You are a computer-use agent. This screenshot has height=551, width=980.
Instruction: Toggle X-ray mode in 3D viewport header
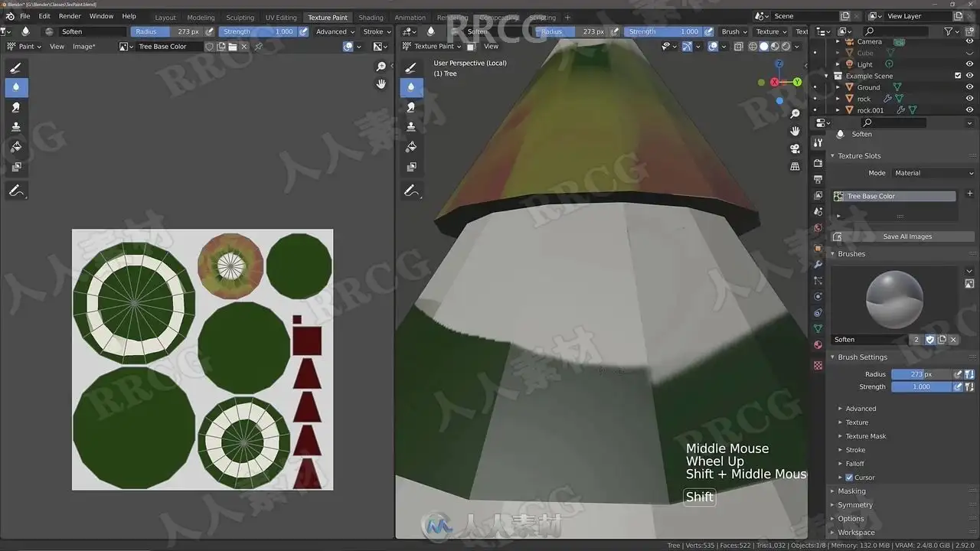[738, 47]
